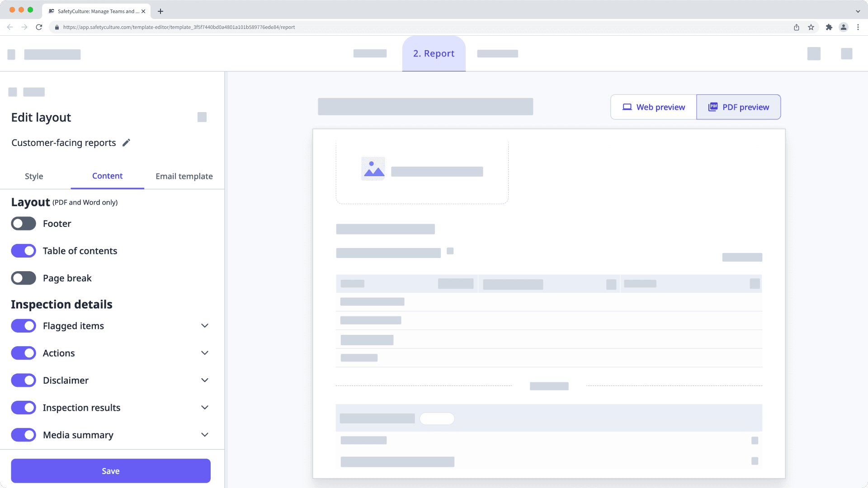868x488 pixels.
Task: Select the 2. Report step
Action: point(434,53)
